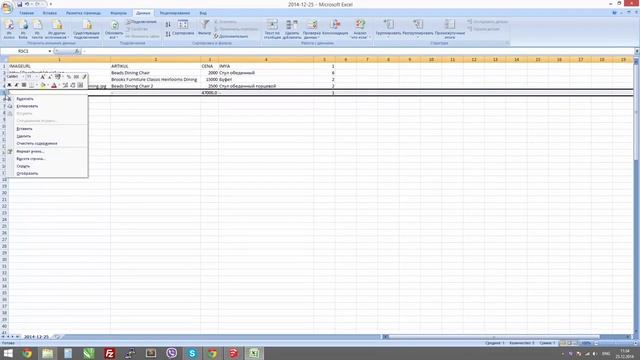Screen dimensions: 640x360
Task: Click percent style on mini toolbar
Action: click(69, 77)
